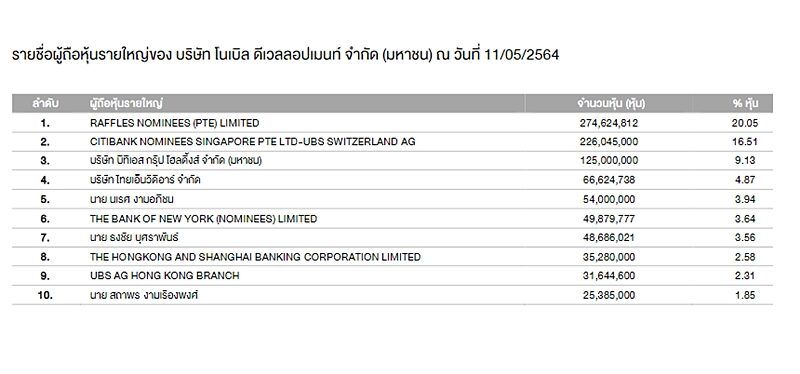Click shareholder นาย ธงชัย บุศราพันธ์
This screenshot has width=800, height=374.
pos(134,237)
